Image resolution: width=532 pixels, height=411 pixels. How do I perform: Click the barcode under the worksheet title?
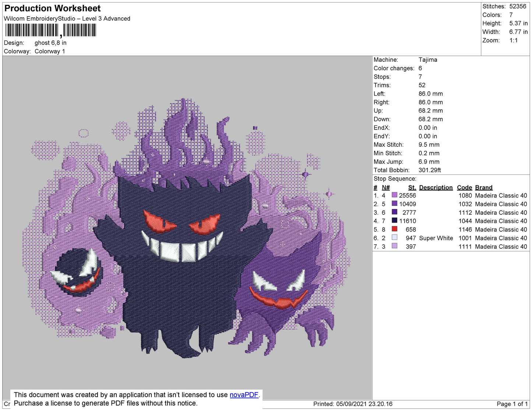51,31
